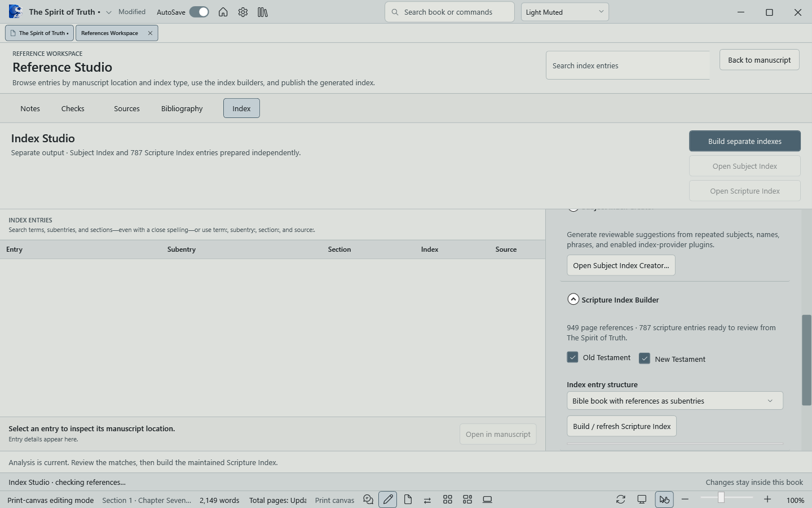Click the Search book or commands box
The image size is (812, 508).
[449, 12]
